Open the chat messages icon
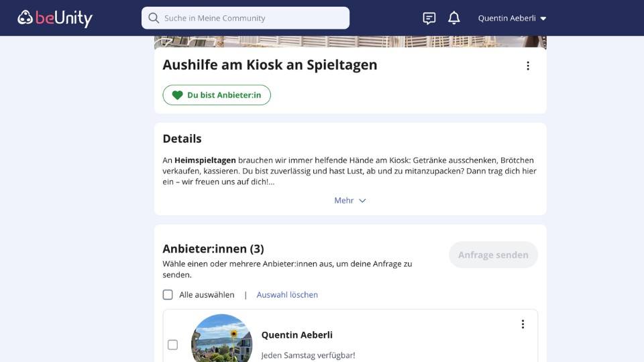This screenshot has width=644, height=362. click(x=429, y=18)
